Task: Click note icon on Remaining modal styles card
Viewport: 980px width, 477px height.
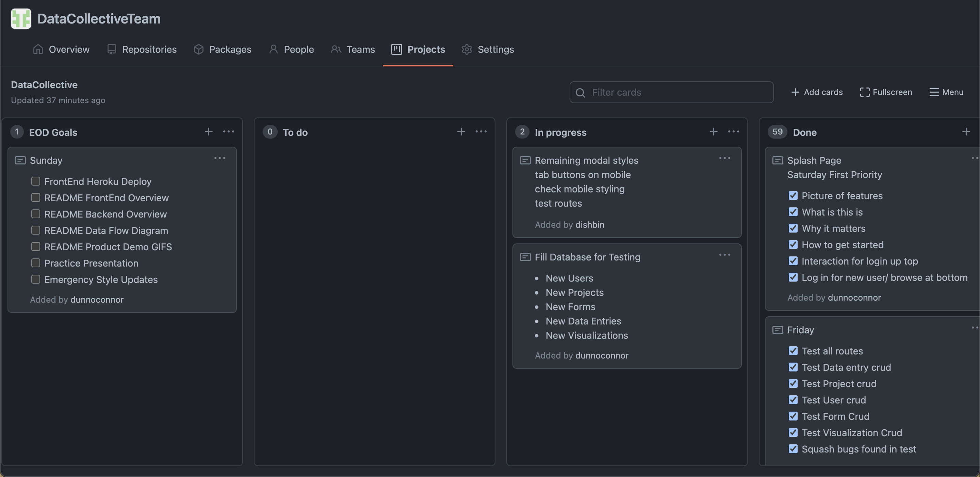Action: click(x=525, y=160)
